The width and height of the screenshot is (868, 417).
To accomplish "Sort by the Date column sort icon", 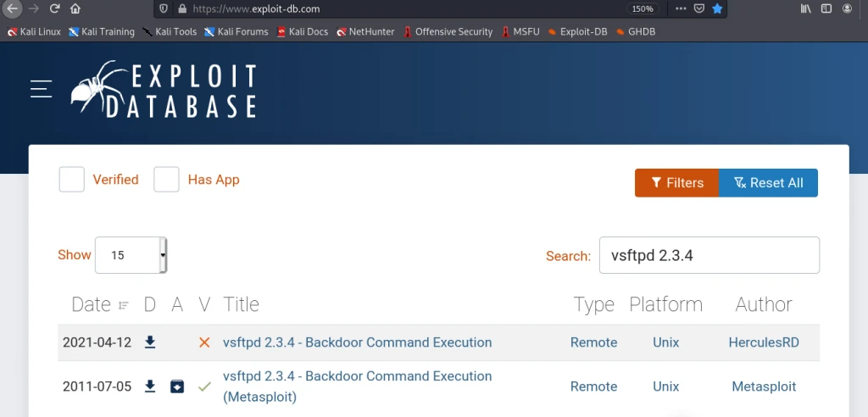I will [124, 305].
